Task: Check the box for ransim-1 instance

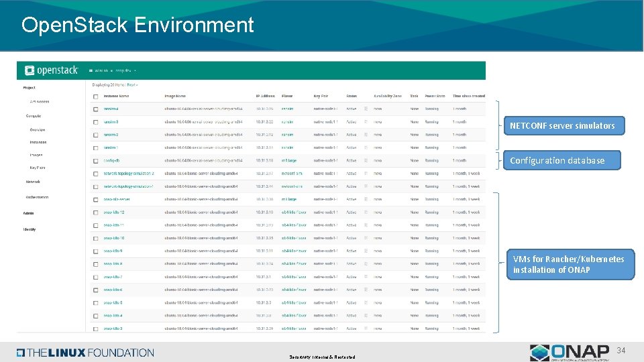Action: click(96, 147)
